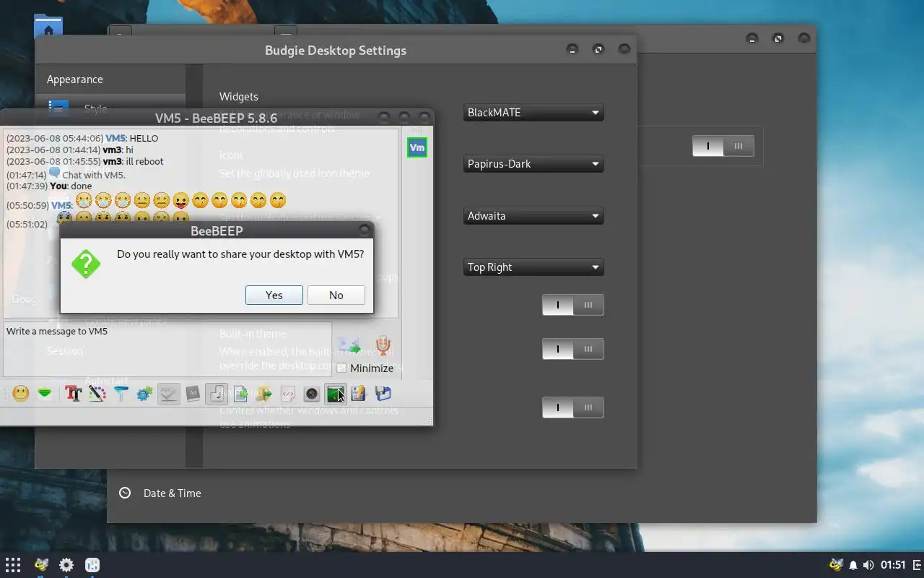The height and width of the screenshot is (578, 924).
Task: Open the Top Right position dropdown
Action: [533, 267]
